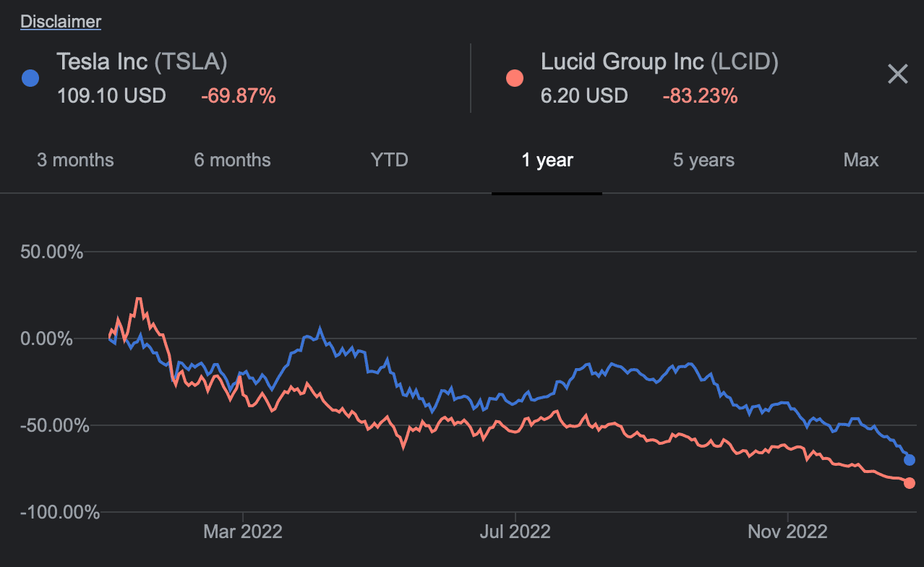924x567 pixels.
Task: Select the 1 year time range
Action: coord(547,160)
